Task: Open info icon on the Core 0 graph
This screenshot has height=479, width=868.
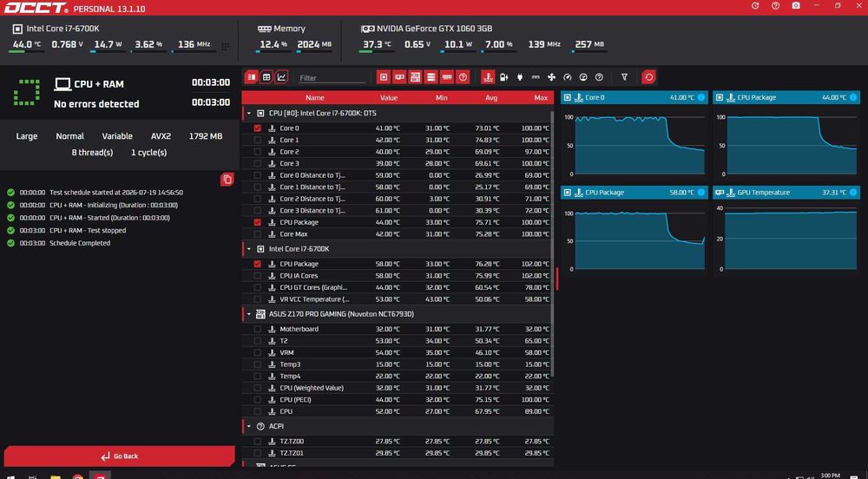Action: 701,97
